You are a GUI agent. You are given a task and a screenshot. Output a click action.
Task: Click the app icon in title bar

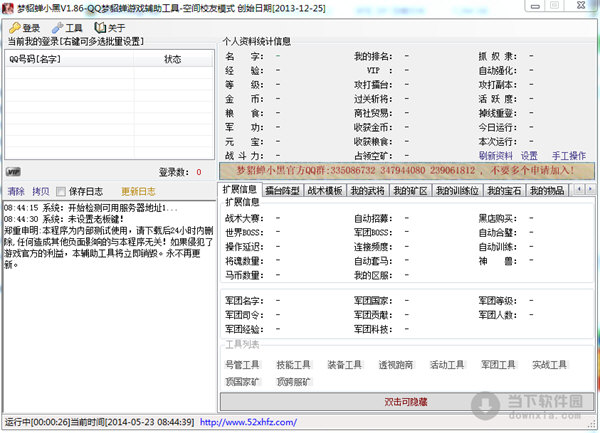click(8, 8)
